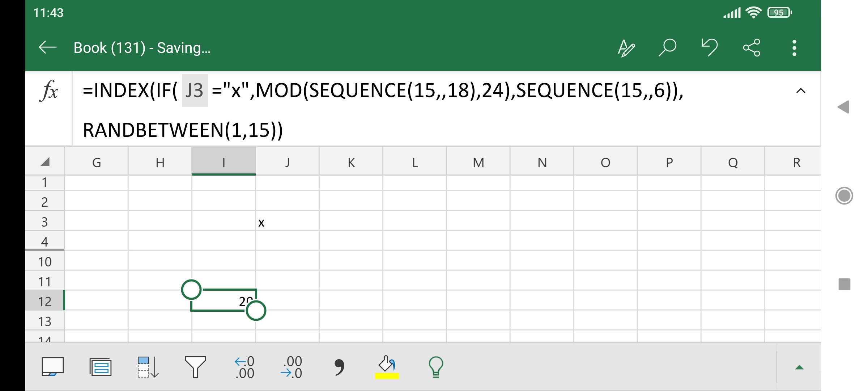
Task: Open the share options
Action: [x=752, y=48]
